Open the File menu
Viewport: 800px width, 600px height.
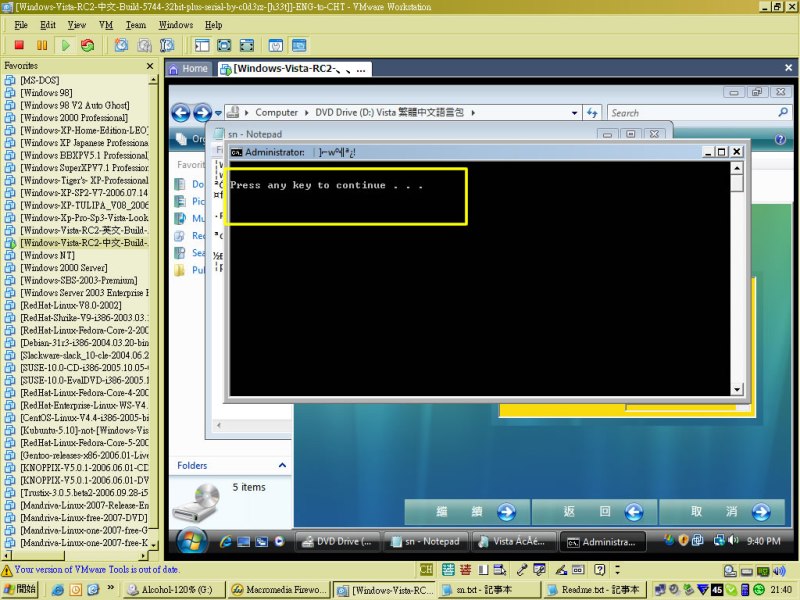[21, 24]
